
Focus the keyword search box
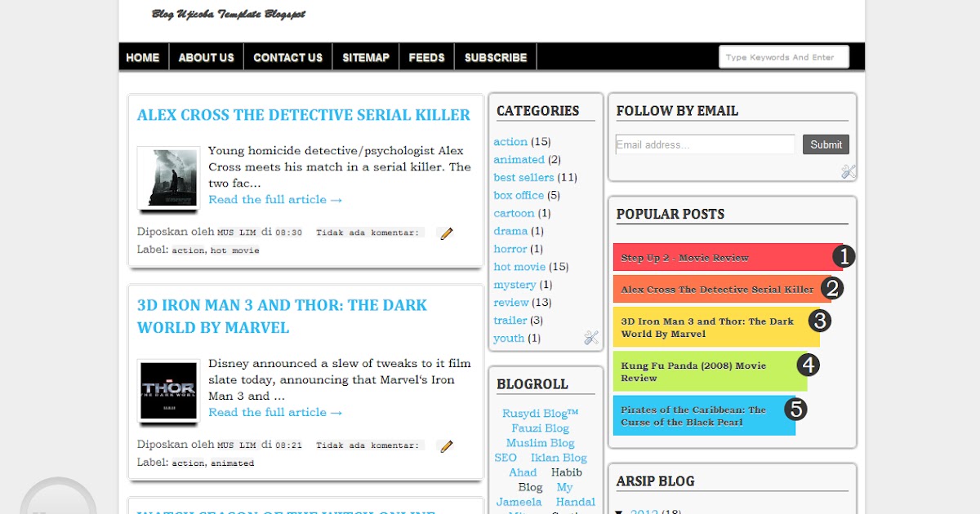point(783,57)
